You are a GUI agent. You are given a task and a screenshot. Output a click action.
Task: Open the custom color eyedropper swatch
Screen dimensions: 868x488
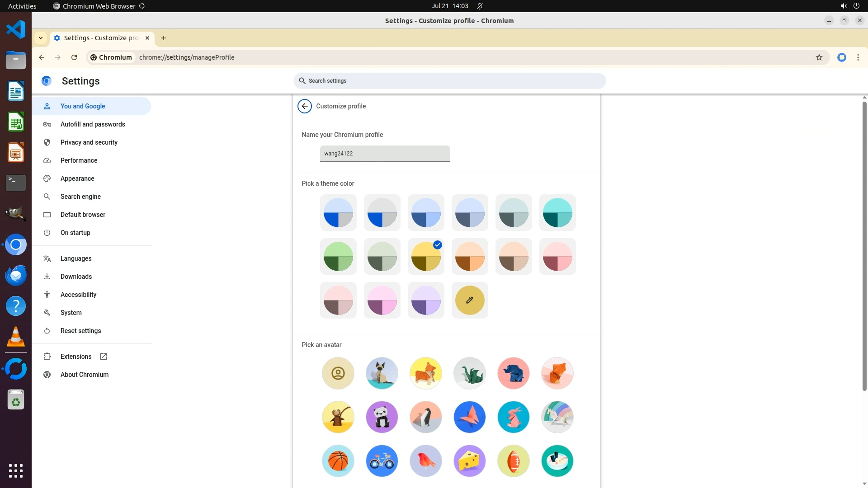pos(469,300)
